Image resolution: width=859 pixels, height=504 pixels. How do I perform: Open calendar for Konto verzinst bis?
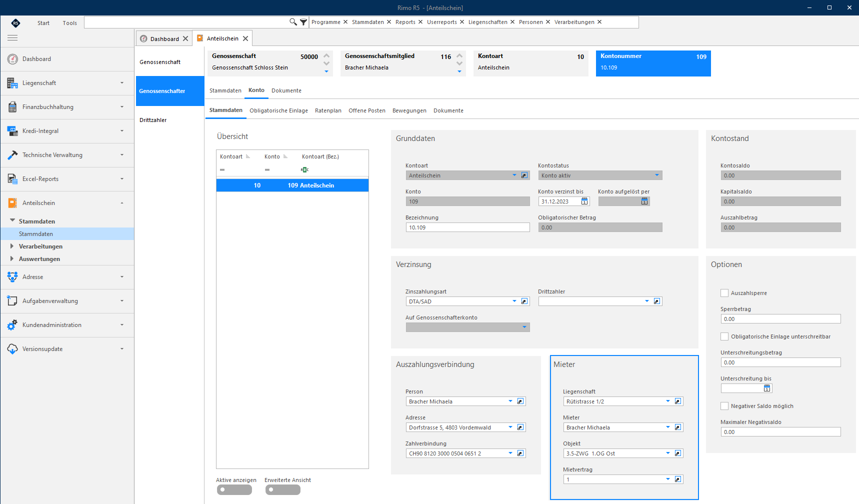coord(584,201)
